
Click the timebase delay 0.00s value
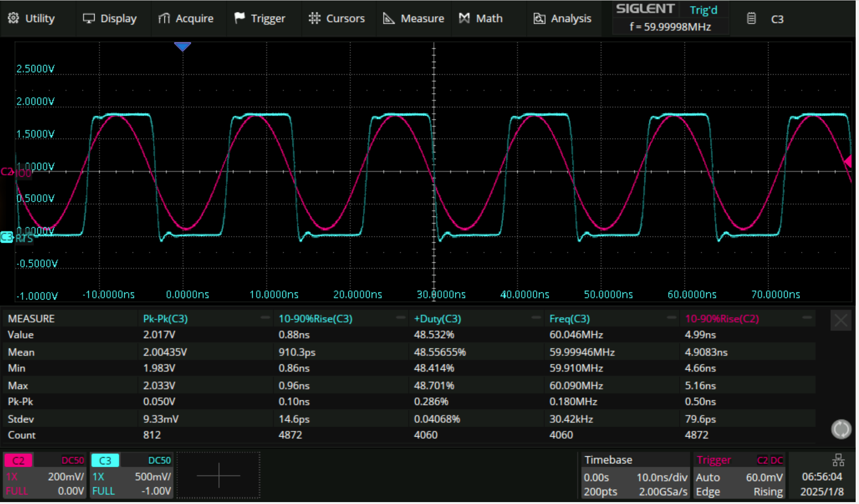(596, 477)
